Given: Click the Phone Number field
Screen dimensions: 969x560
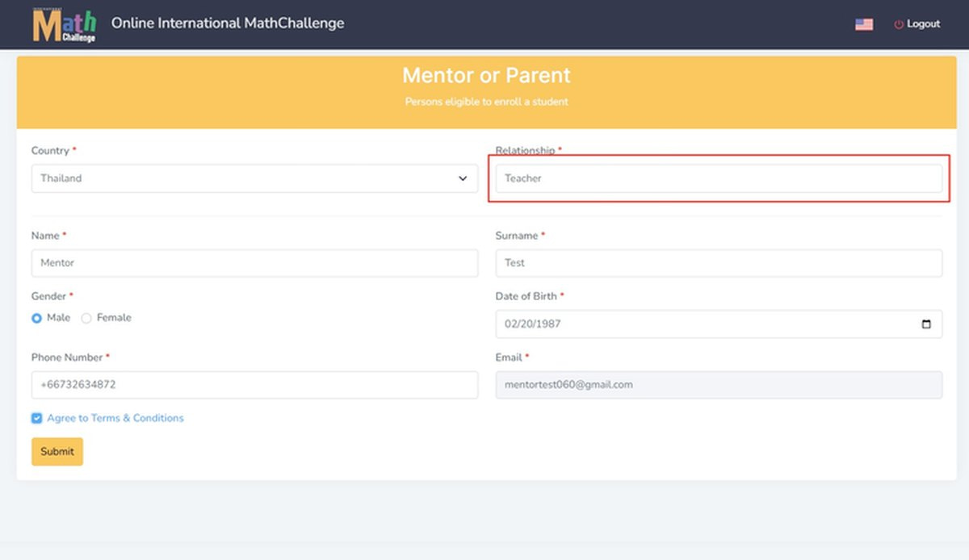Looking at the screenshot, I should pos(254,385).
